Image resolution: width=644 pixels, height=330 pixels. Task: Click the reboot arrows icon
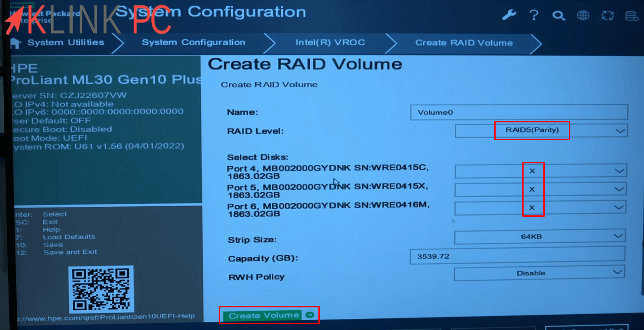point(608,15)
